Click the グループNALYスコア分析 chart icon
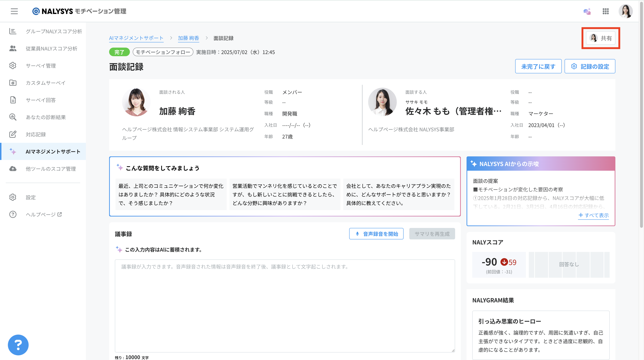Image resolution: width=644 pixels, height=360 pixels. point(13,31)
